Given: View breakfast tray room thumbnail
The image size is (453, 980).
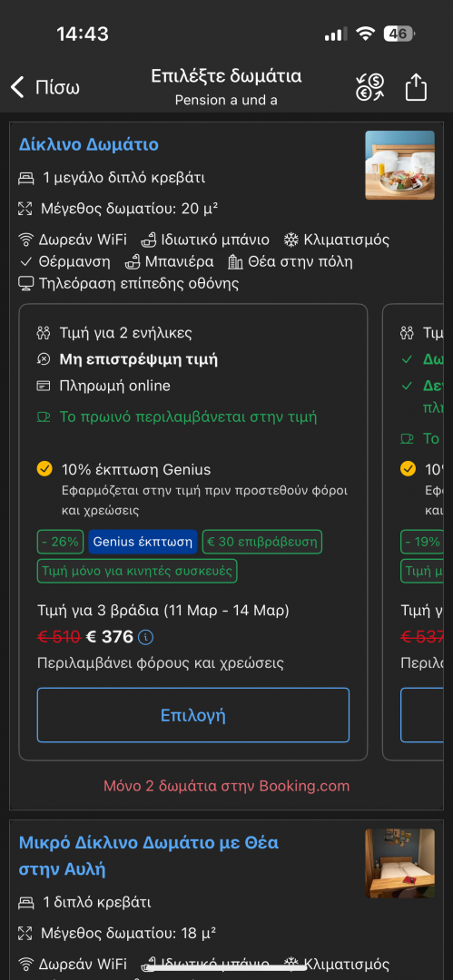Looking at the screenshot, I should (x=399, y=165).
